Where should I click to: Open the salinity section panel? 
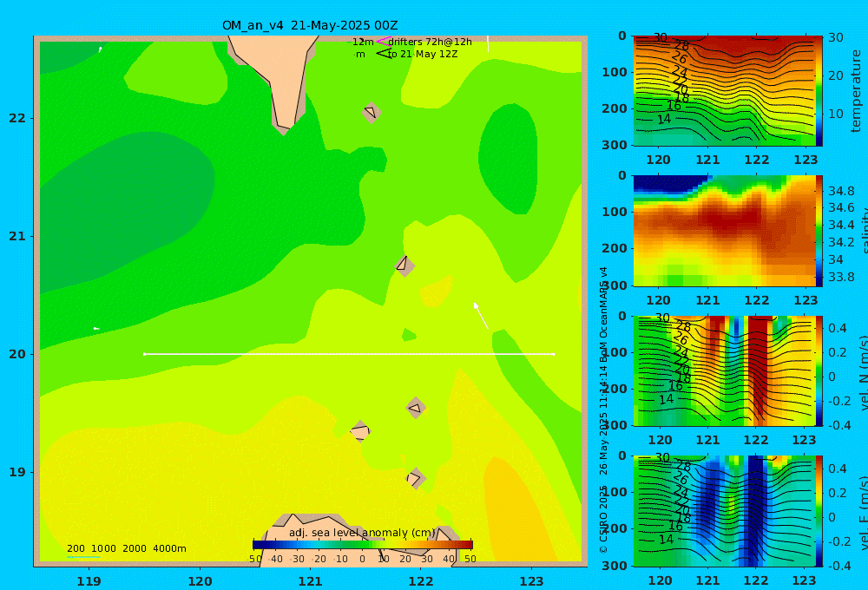click(725, 231)
